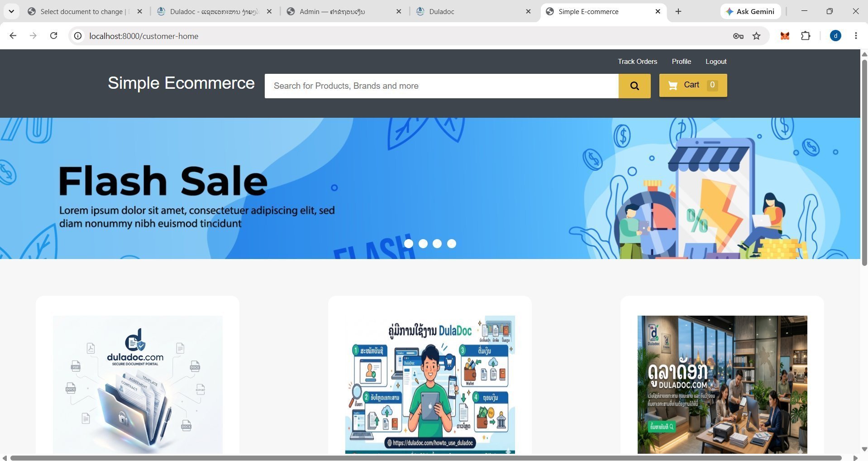
Task: Open the Chrome three-dot menu
Action: pos(856,36)
